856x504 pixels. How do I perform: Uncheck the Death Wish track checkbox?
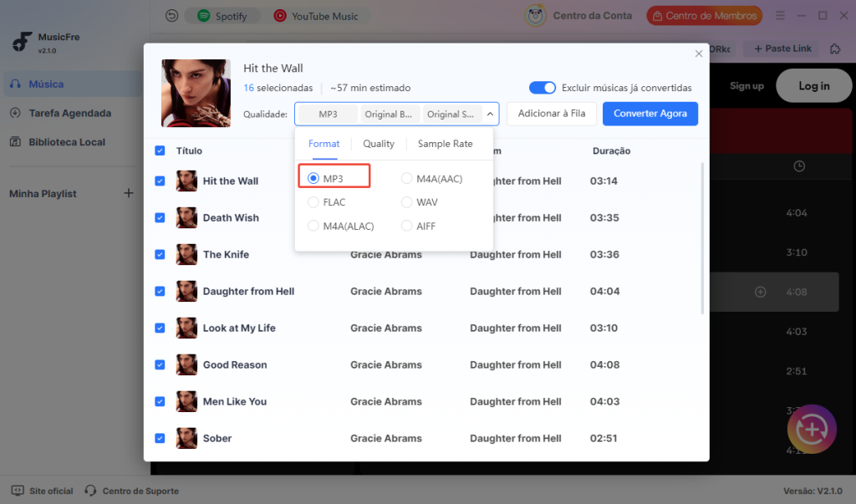[160, 217]
